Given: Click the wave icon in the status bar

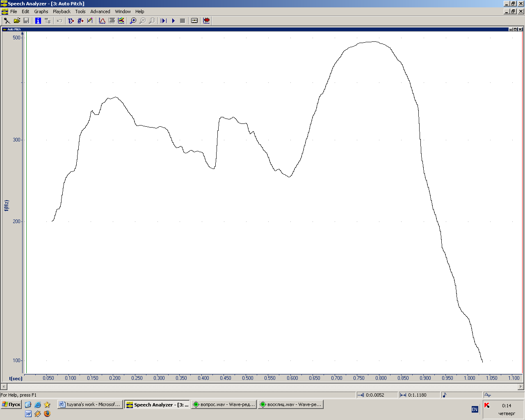Looking at the screenshot, I should [488, 395].
